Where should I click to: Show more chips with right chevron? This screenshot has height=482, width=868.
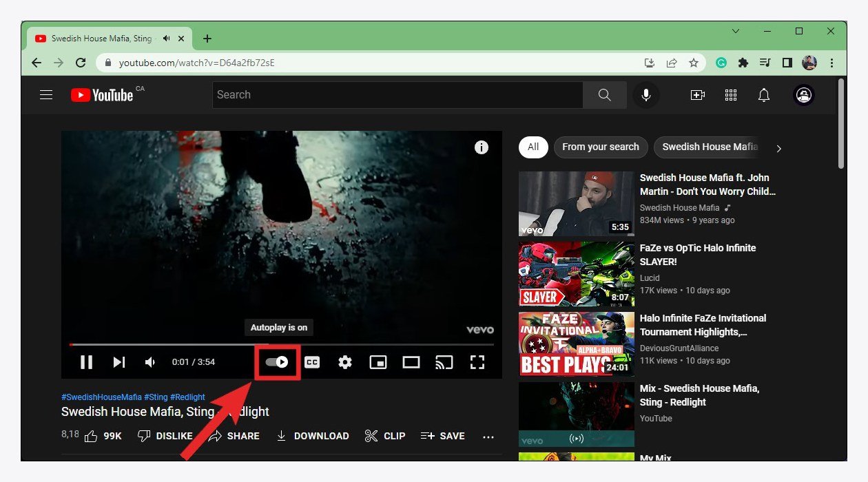point(779,148)
